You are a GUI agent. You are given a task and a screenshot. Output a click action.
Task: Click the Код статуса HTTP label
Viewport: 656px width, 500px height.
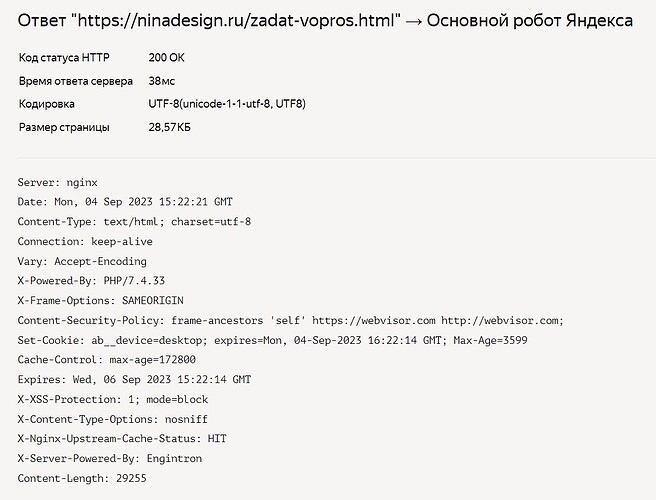click(x=64, y=58)
